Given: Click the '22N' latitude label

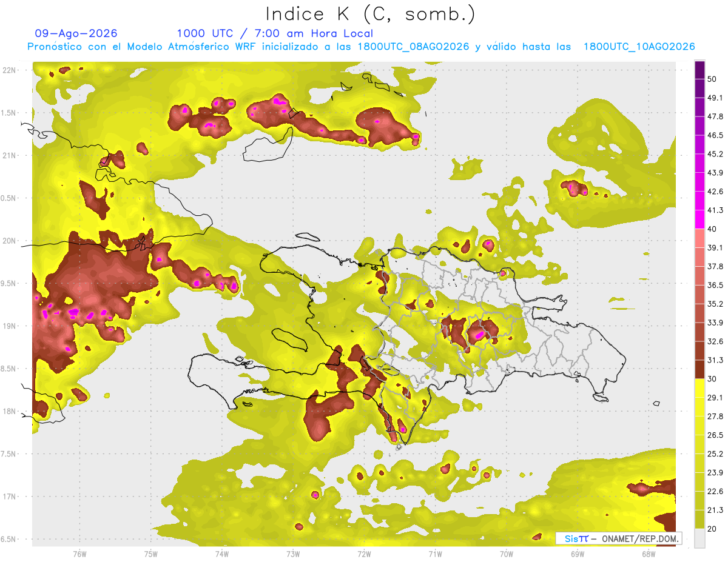Looking at the screenshot, I should [9, 70].
